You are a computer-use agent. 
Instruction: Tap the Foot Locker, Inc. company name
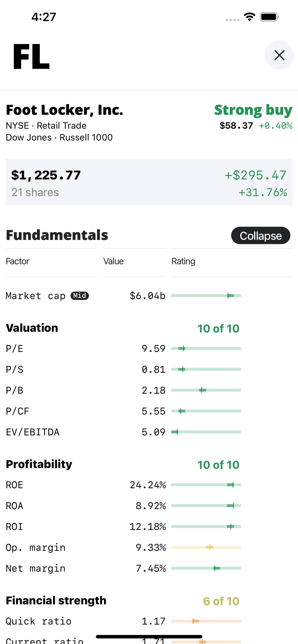65,110
